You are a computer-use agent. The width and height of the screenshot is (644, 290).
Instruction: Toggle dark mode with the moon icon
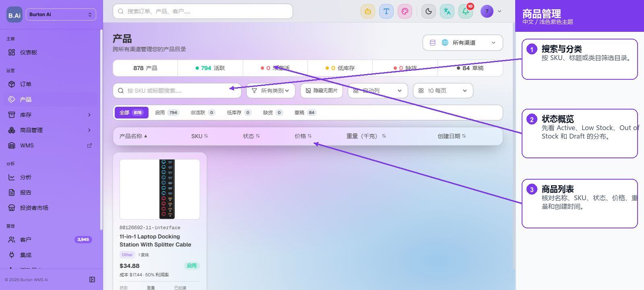coord(429,11)
